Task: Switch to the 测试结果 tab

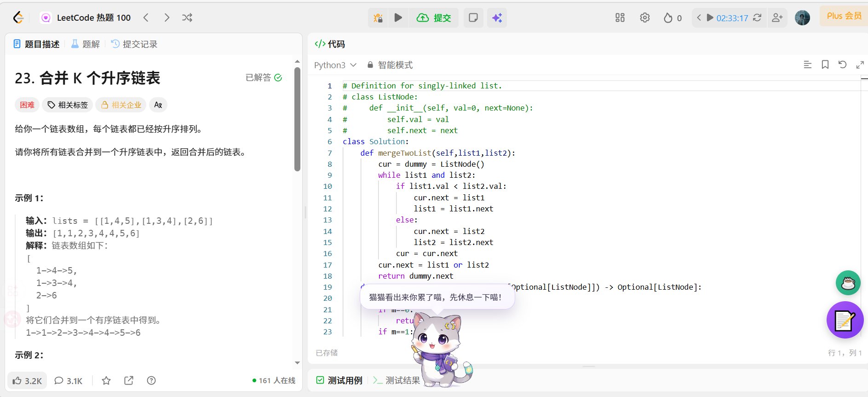Action: pos(397,380)
